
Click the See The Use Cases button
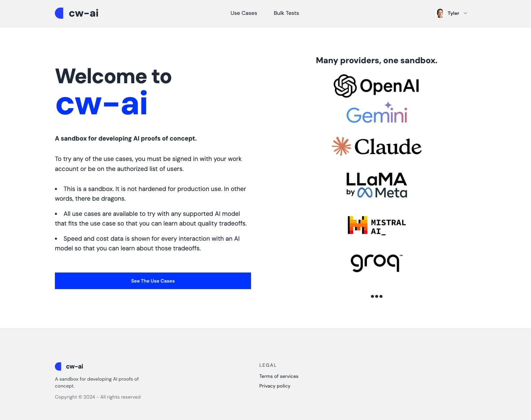tap(153, 281)
